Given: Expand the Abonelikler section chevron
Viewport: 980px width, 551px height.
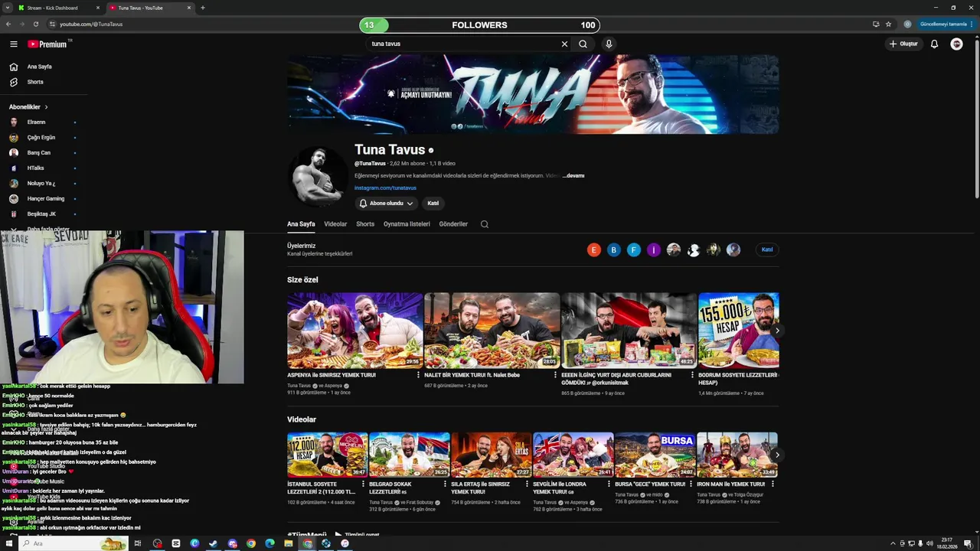Looking at the screenshot, I should (x=46, y=107).
